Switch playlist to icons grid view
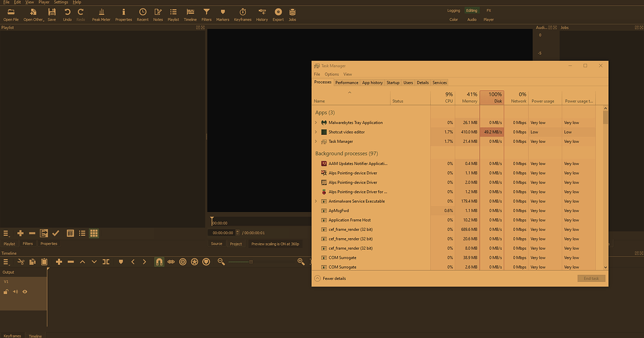The width and height of the screenshot is (644, 338). click(94, 233)
